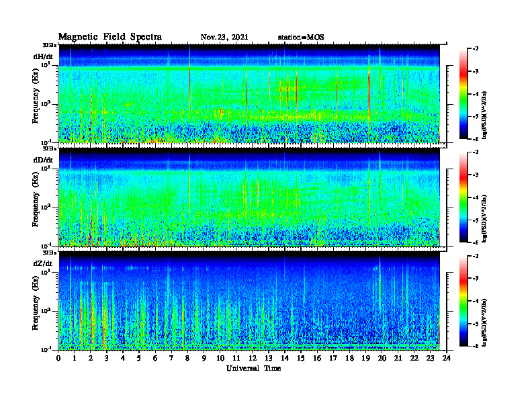
Task: Click hour "4" on the time axis
Action: coord(123,359)
